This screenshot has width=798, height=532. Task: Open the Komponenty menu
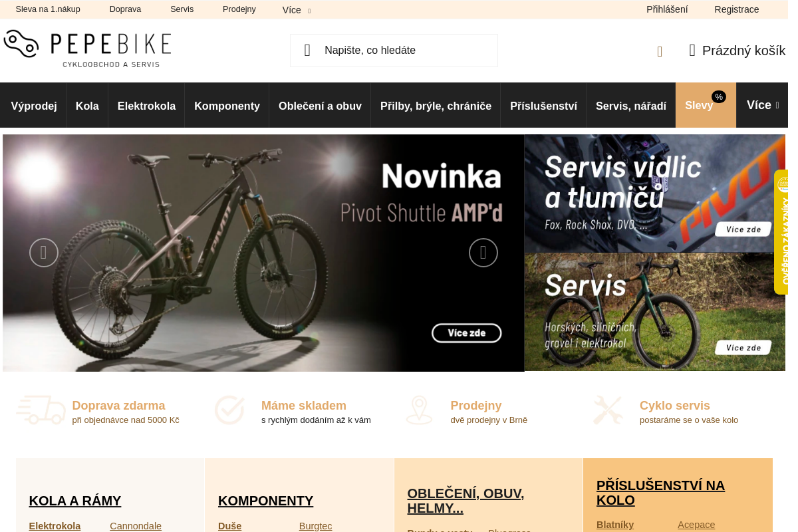click(x=227, y=105)
